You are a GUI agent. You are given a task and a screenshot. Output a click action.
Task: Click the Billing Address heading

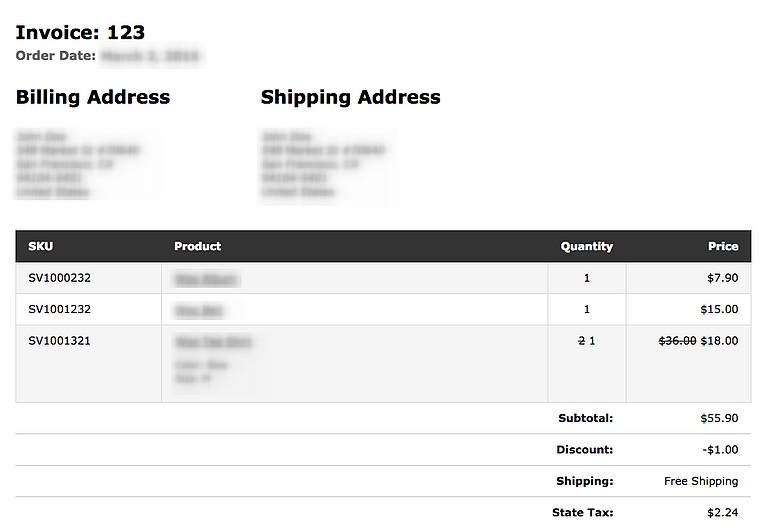click(x=93, y=97)
